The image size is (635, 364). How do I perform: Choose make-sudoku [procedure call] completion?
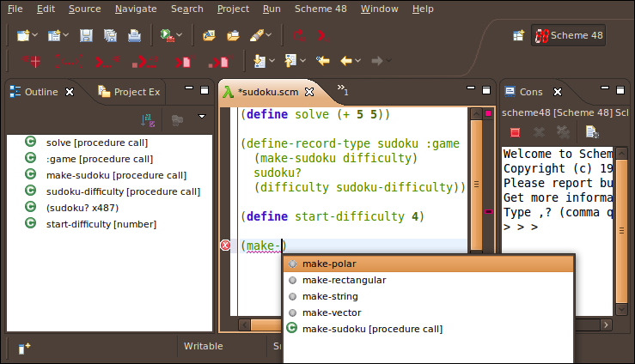429,329
